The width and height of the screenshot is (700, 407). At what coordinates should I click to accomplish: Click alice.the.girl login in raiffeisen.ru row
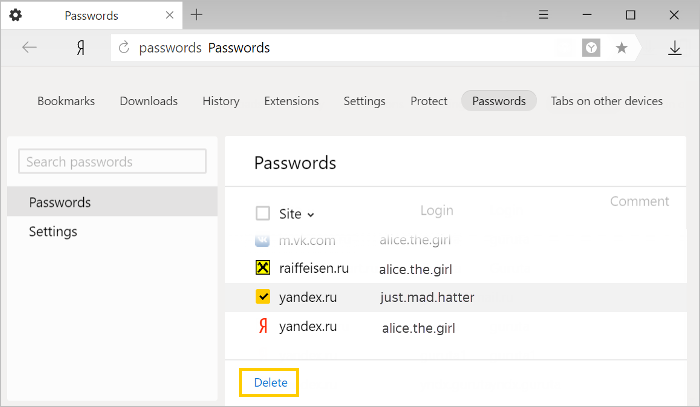pos(415,270)
